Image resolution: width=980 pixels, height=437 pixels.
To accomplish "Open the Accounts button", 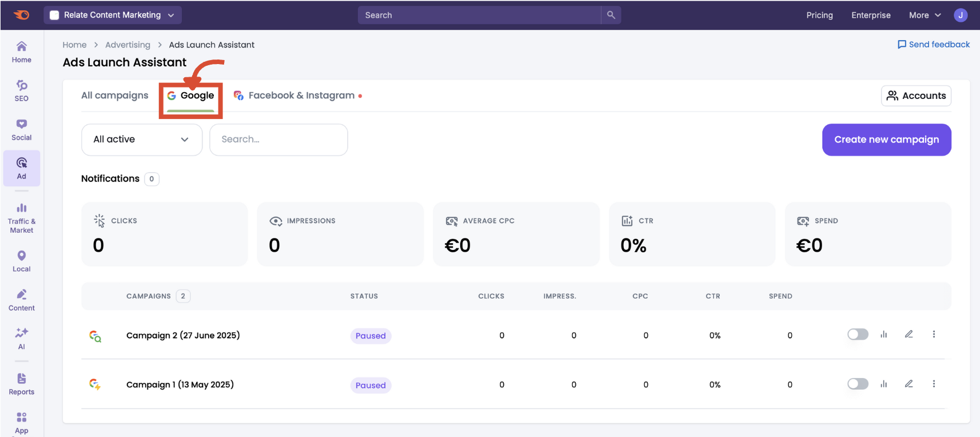I will (x=916, y=96).
